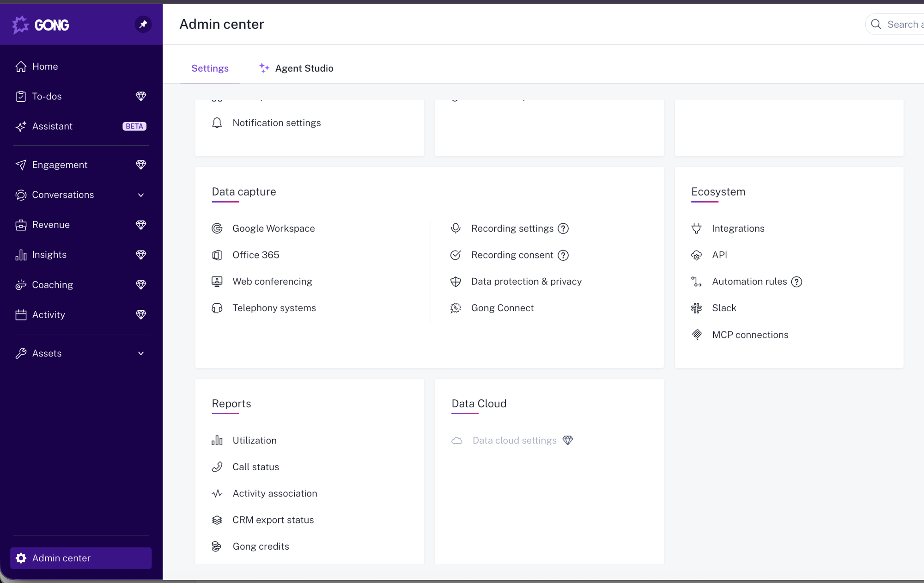Focus the Search field
Image resolution: width=924 pixels, height=583 pixels.
click(895, 25)
